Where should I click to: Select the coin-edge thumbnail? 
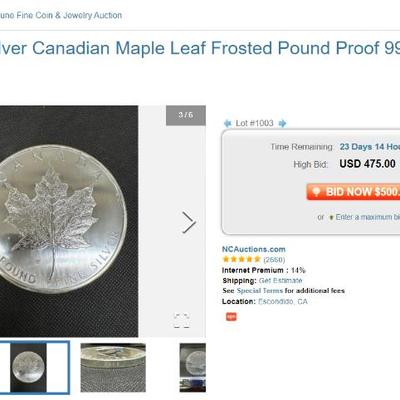click(x=113, y=367)
